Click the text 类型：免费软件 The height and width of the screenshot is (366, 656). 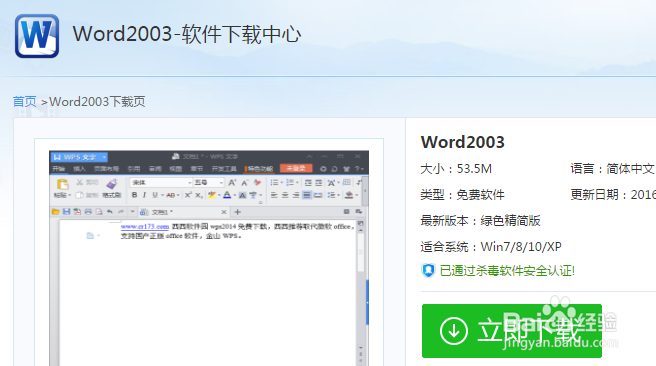click(x=462, y=195)
